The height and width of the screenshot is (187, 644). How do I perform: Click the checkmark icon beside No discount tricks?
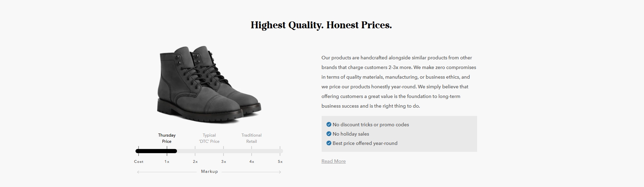pos(329,125)
